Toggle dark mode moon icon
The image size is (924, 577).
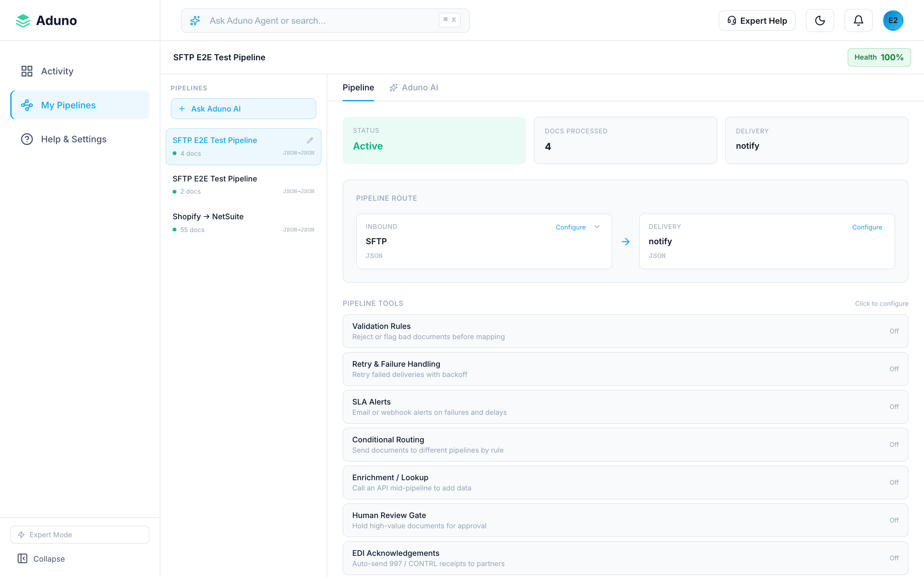pos(820,21)
